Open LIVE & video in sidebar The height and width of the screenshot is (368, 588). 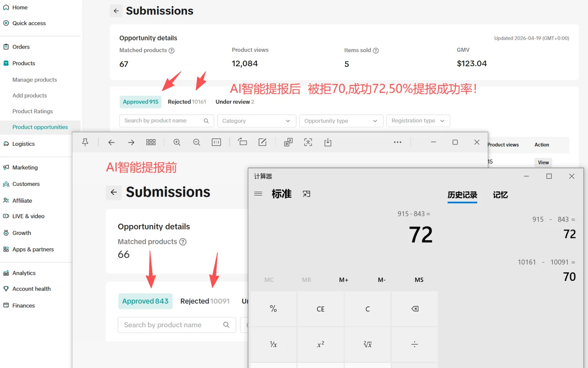click(x=28, y=216)
